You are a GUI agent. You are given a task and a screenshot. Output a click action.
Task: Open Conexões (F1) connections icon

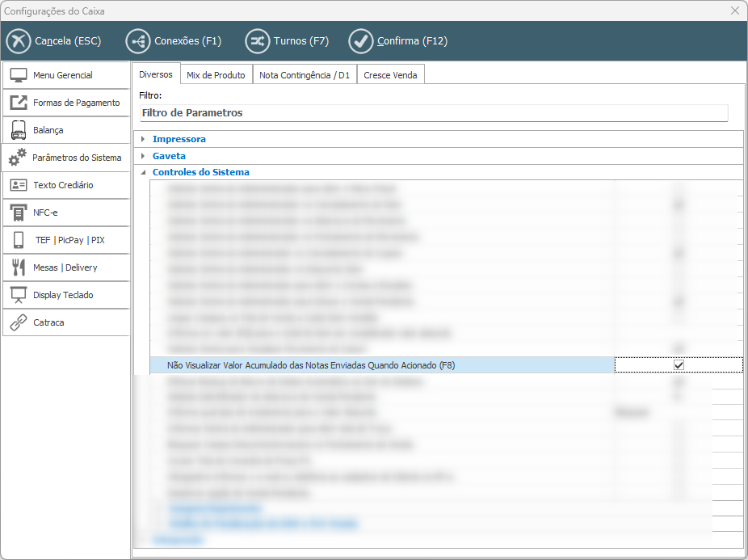137,41
